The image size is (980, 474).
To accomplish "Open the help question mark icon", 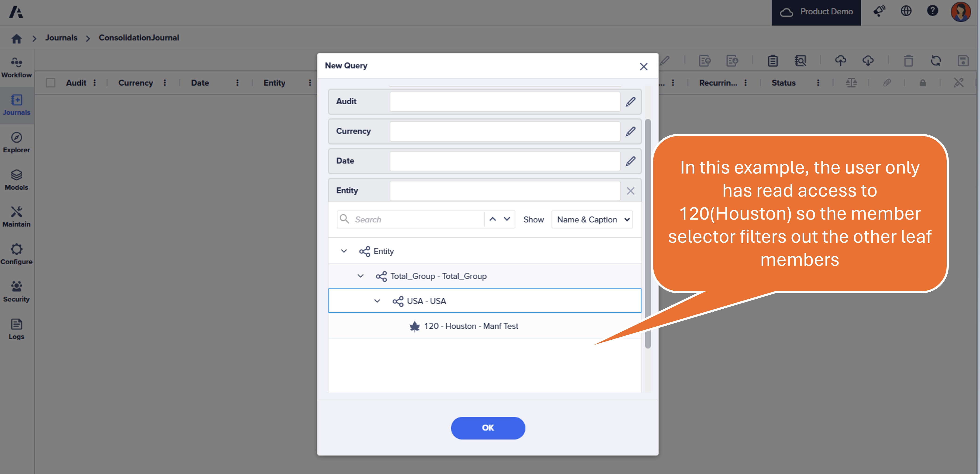I will (932, 11).
